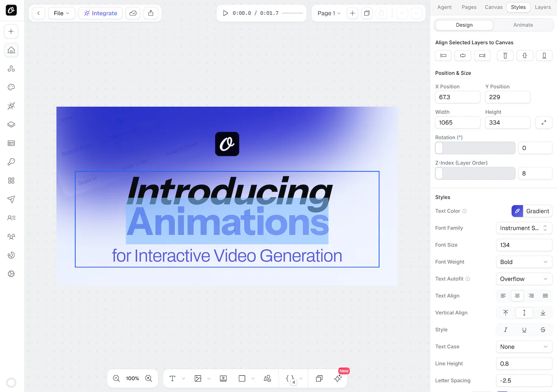This screenshot has width=557, height=392.
Task: Add a new page with plus button
Action: (x=353, y=13)
